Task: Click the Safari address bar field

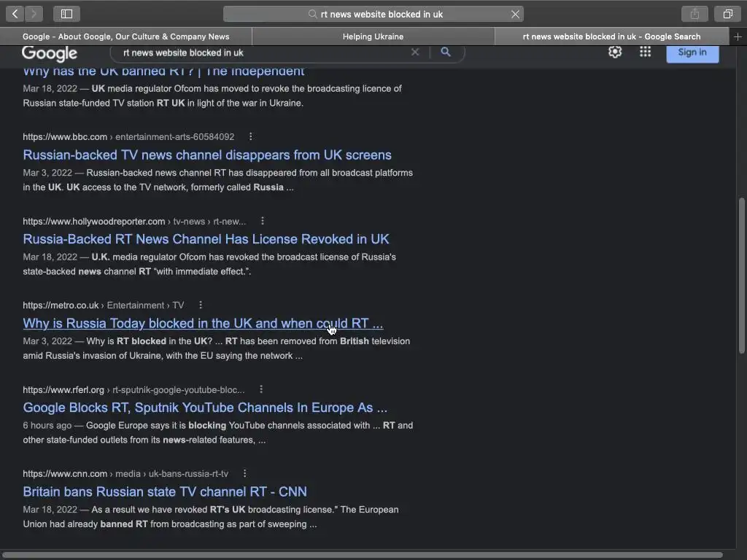Action: (x=373, y=15)
